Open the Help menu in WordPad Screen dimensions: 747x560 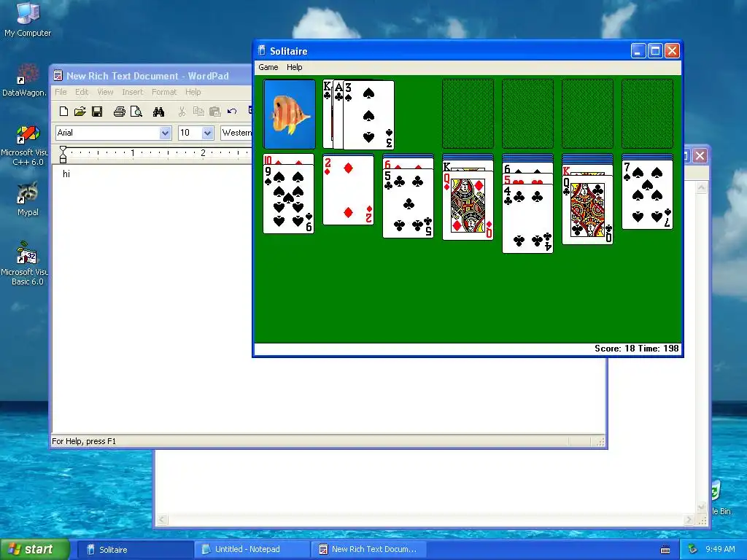193,92
